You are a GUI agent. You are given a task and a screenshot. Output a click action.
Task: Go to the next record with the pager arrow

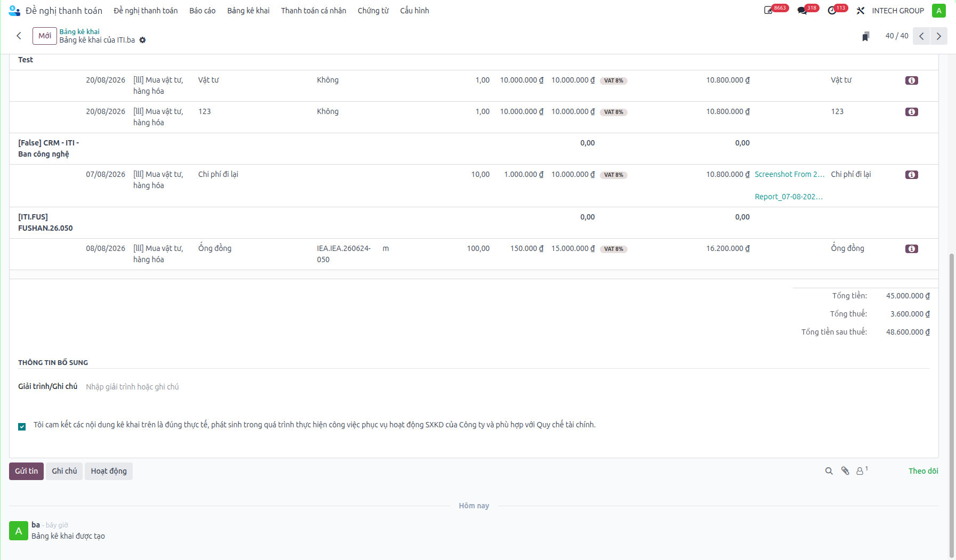pos(939,36)
